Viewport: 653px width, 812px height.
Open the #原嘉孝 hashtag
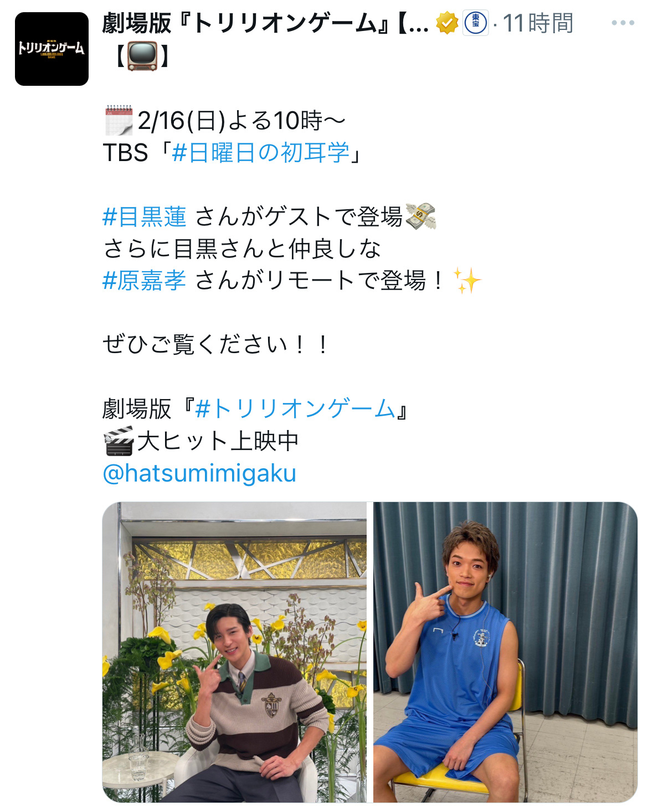pyautogui.click(x=145, y=280)
